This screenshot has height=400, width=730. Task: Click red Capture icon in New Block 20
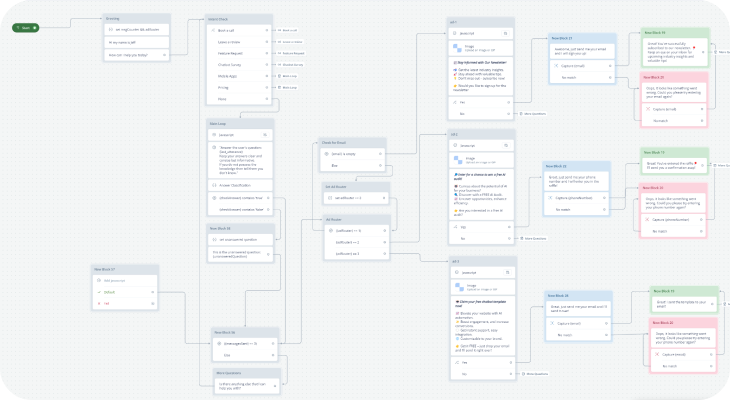tap(648, 109)
